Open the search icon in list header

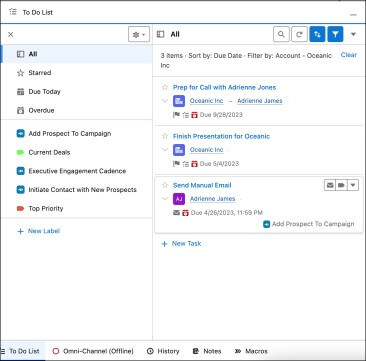(281, 34)
